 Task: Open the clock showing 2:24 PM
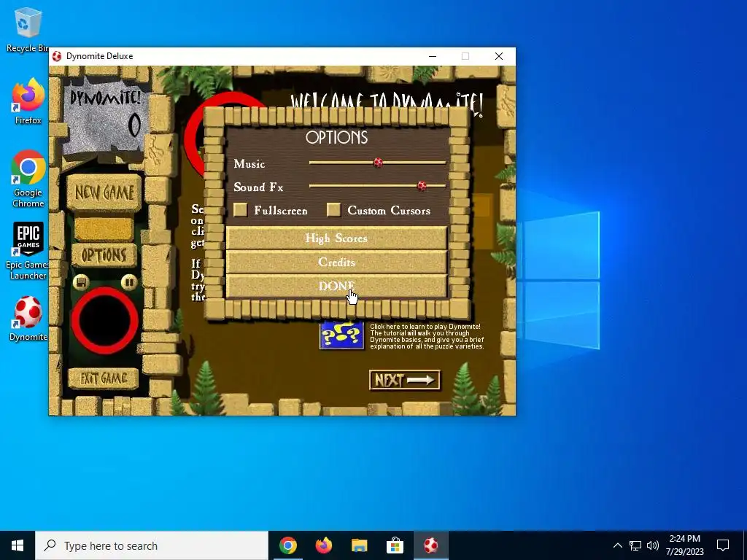pos(684,545)
